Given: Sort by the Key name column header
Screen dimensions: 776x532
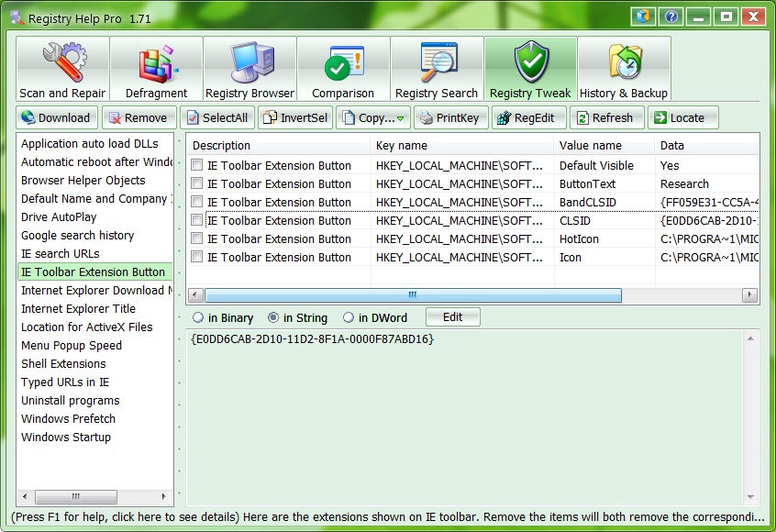Looking at the screenshot, I should point(462,146).
